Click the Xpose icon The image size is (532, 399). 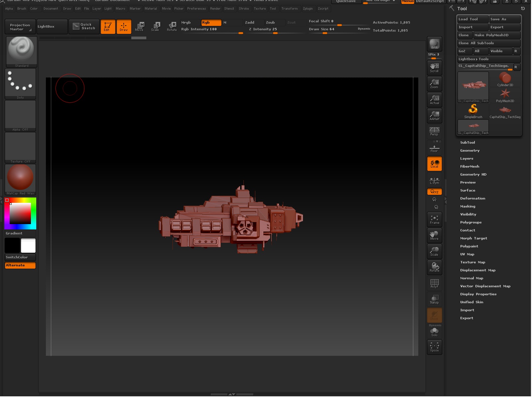pos(434,347)
